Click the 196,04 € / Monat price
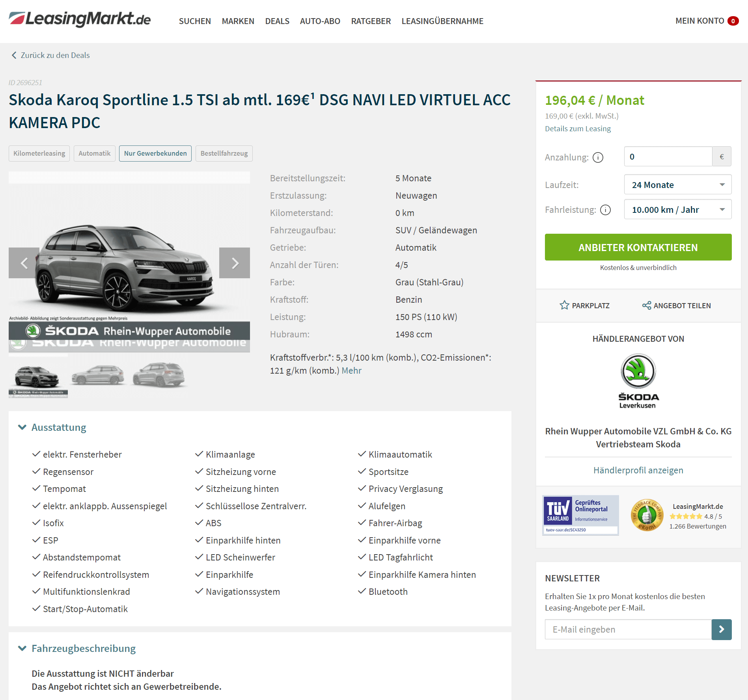The image size is (748, 700). [x=594, y=100]
